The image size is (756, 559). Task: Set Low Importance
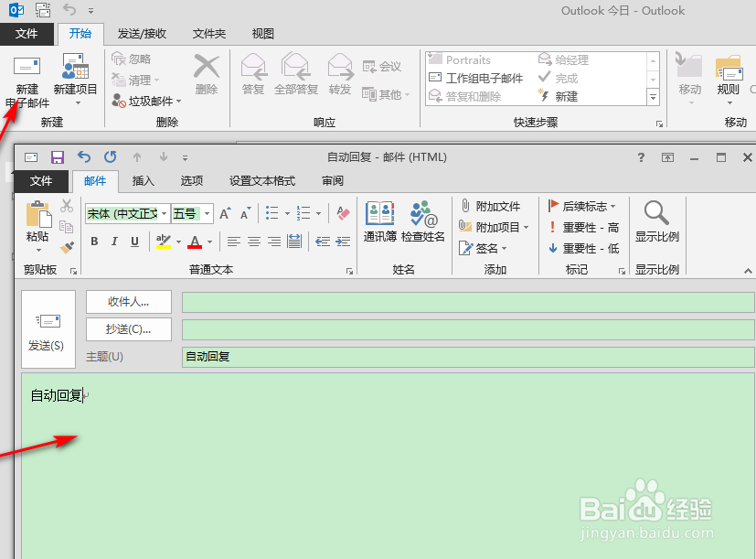[584, 248]
